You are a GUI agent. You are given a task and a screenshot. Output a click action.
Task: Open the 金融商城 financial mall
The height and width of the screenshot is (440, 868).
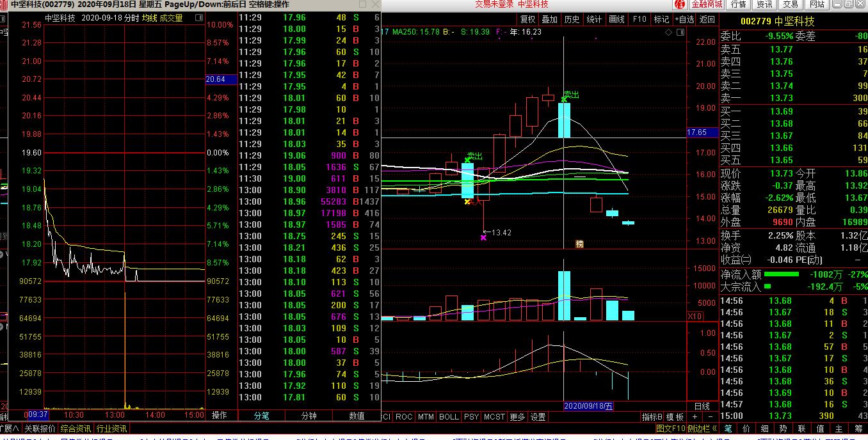pyautogui.click(x=707, y=4)
